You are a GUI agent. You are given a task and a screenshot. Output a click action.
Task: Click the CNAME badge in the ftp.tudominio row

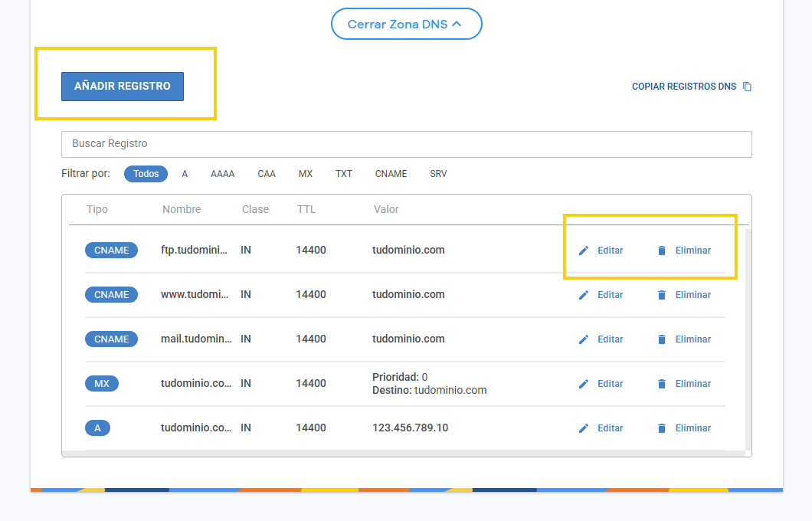pos(111,250)
